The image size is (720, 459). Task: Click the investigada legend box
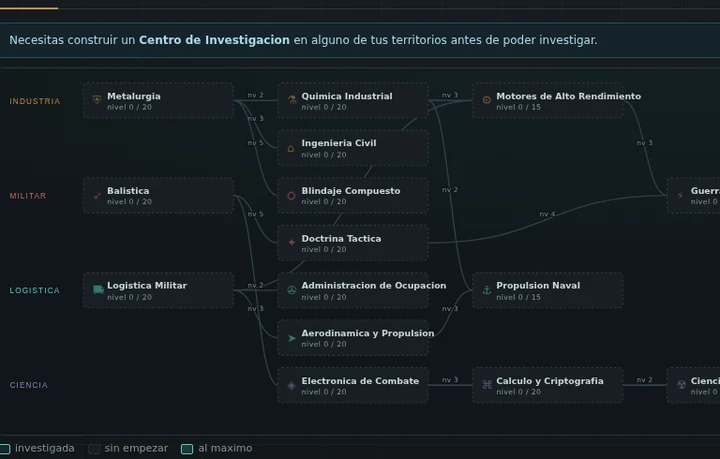[5, 449]
